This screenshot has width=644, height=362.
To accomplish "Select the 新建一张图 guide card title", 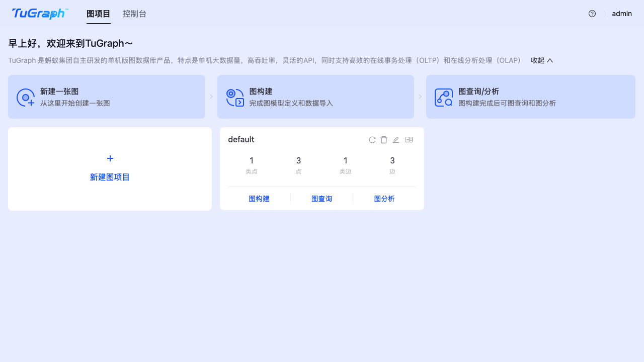I will [59, 92].
